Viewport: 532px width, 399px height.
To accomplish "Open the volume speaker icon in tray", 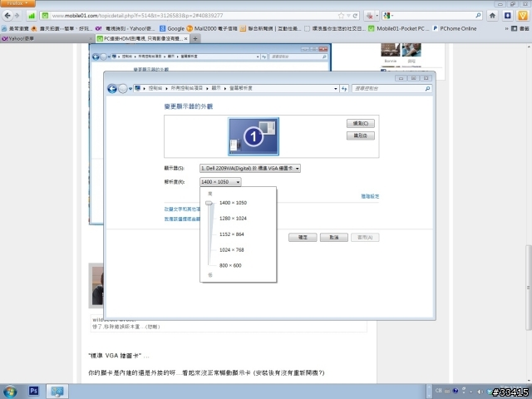I will pyautogui.click(x=480, y=392).
